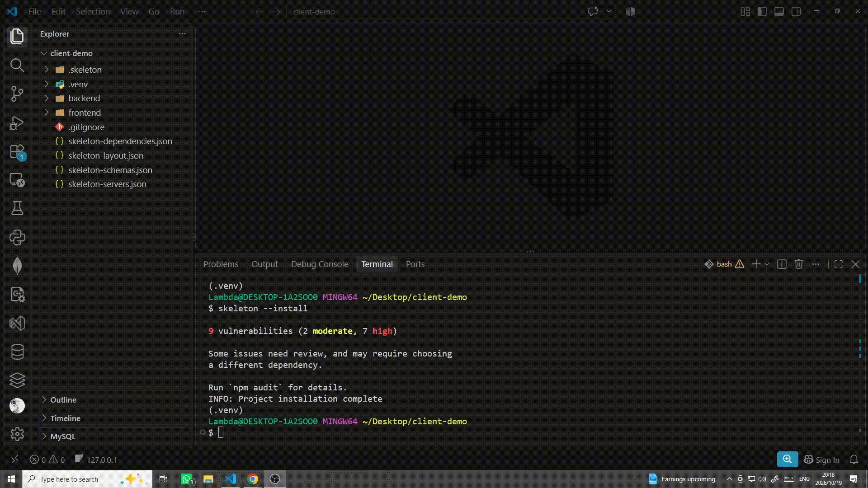Open Run and Debug view
Image resolution: width=868 pixels, height=488 pixels.
pyautogui.click(x=17, y=123)
